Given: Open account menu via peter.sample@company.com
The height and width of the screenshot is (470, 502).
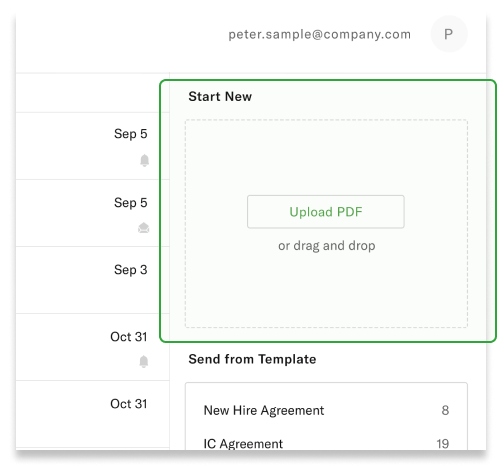Looking at the screenshot, I should pos(319,34).
